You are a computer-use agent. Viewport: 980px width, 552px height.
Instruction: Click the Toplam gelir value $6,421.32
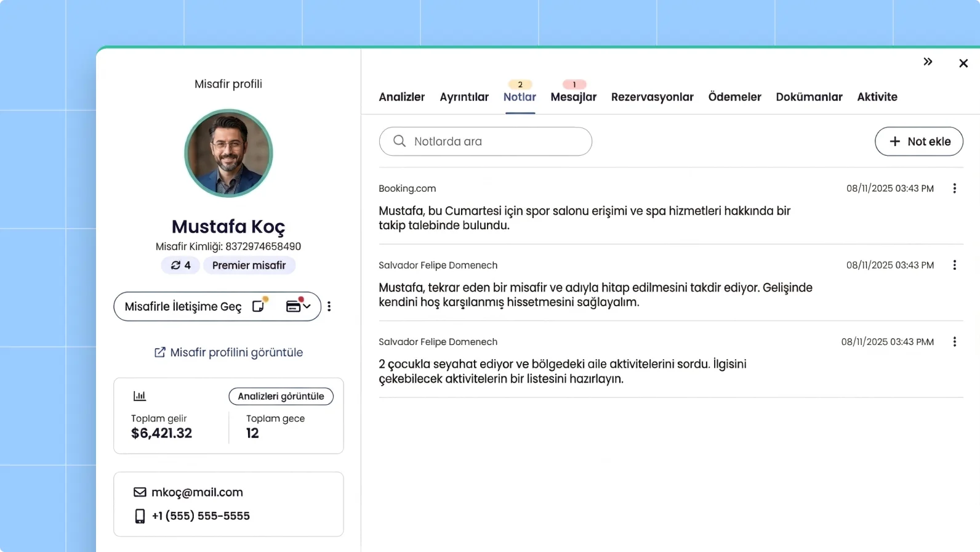(x=161, y=433)
